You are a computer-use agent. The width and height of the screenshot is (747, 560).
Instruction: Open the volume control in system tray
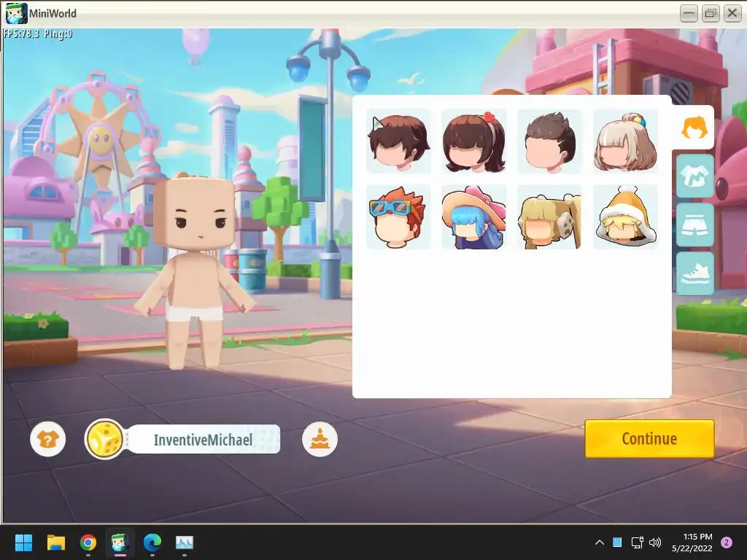(x=655, y=542)
